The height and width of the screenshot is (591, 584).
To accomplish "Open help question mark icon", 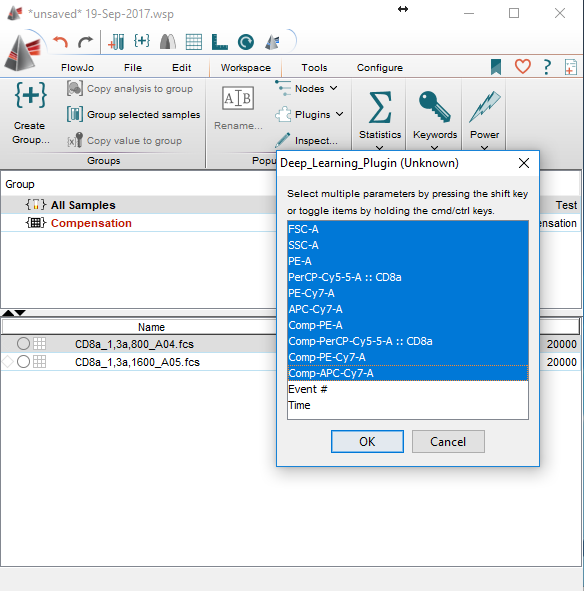I will [x=547, y=67].
